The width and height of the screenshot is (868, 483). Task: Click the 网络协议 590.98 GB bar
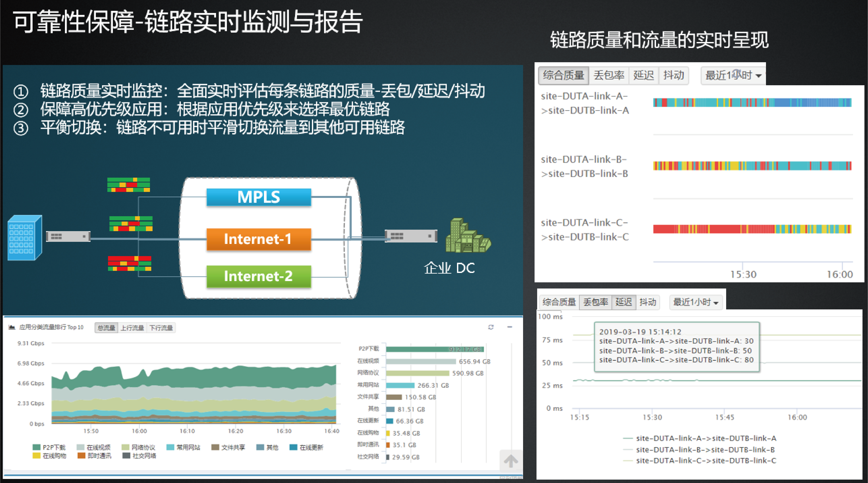click(x=417, y=373)
